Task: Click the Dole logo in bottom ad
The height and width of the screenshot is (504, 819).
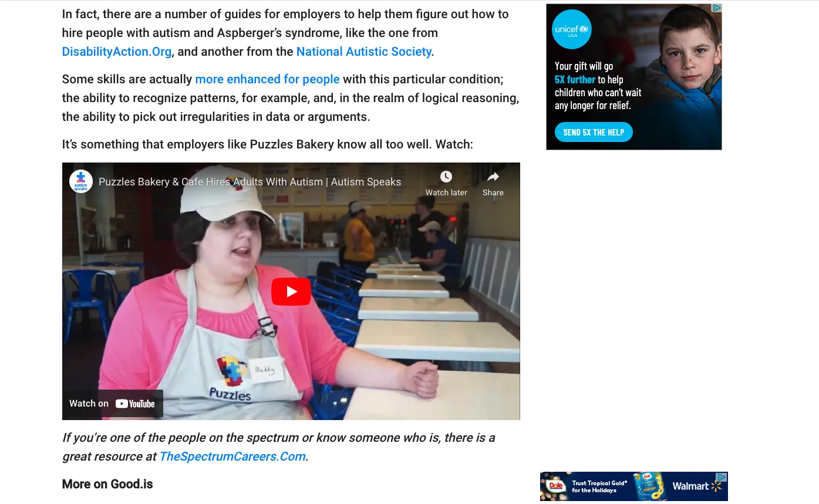Action: [556, 486]
